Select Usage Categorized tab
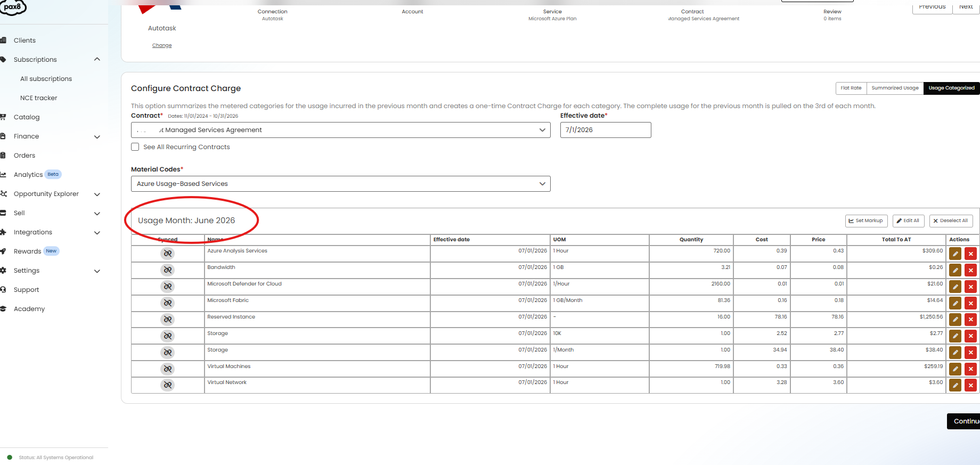 coord(951,88)
